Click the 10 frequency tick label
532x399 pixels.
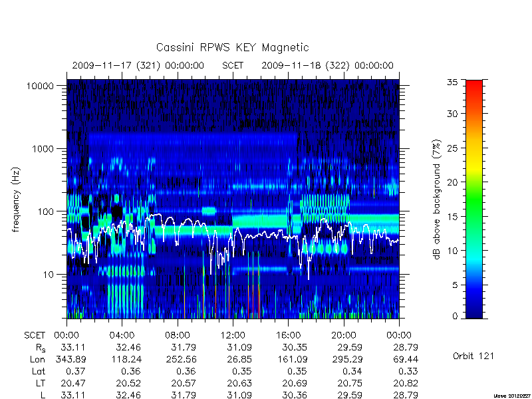49,275
